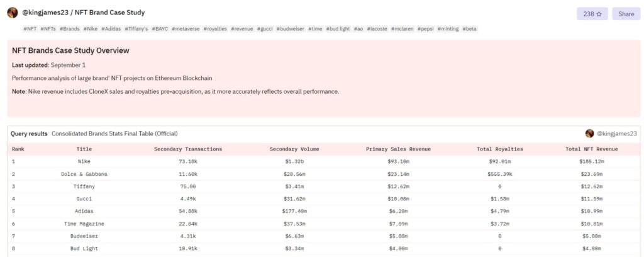Sort the table by the Rank column header
The height and width of the screenshot is (257, 644).
point(18,149)
